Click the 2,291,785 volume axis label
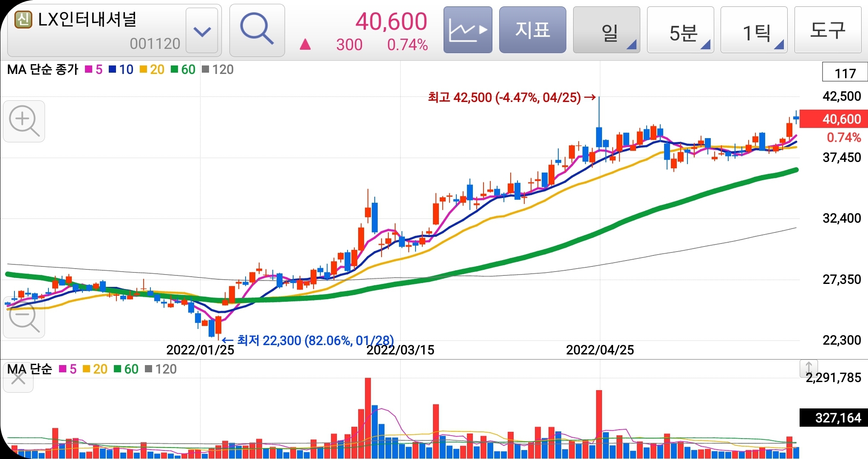The image size is (868, 459). tap(834, 378)
